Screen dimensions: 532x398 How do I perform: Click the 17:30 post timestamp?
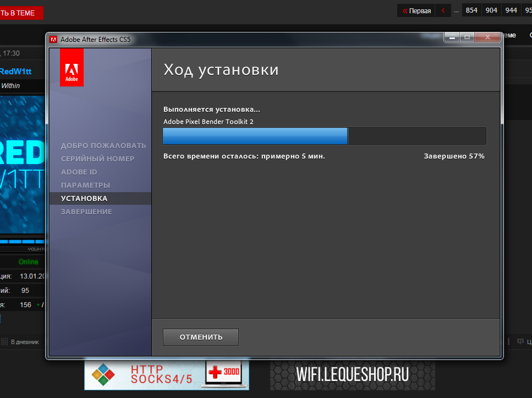tap(11, 53)
